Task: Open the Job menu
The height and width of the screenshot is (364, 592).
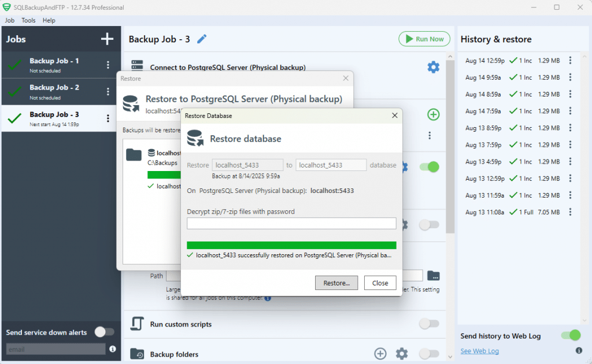Action: [9, 20]
